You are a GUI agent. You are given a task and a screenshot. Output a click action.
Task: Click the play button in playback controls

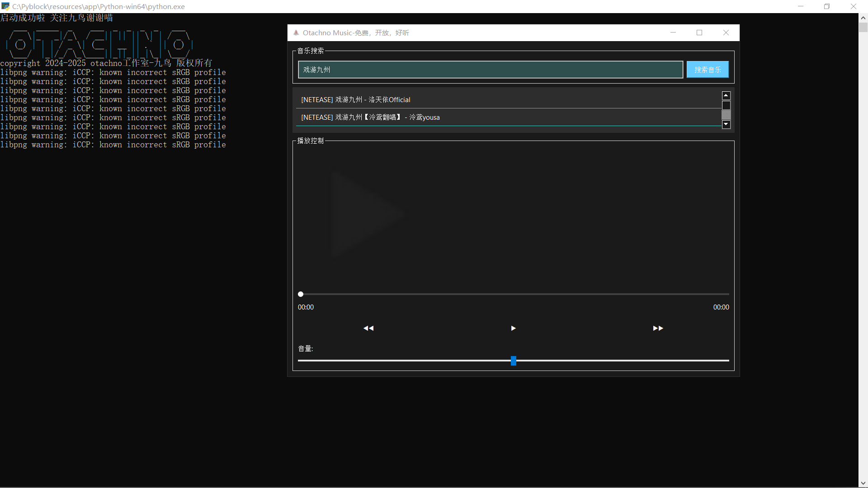click(513, 328)
